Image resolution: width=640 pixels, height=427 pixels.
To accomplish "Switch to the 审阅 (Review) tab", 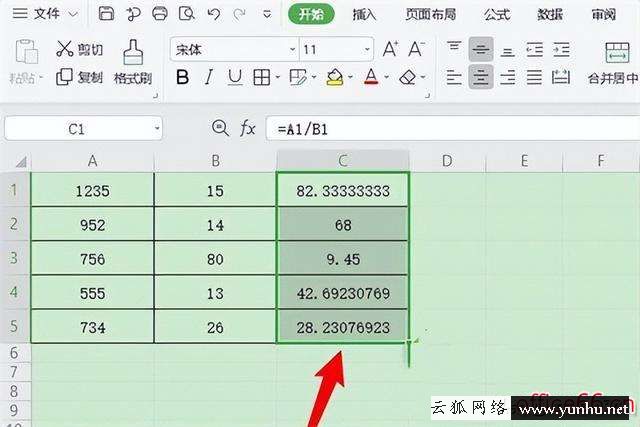I will tap(604, 15).
